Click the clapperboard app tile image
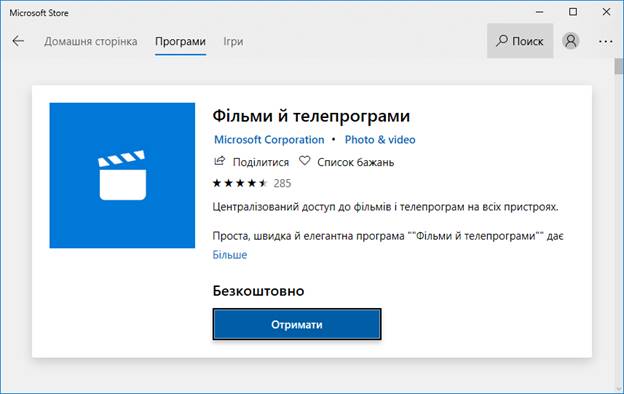624x394 pixels. [122, 176]
